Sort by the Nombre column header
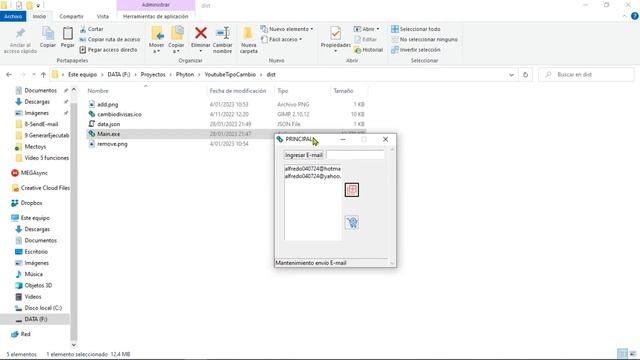Viewport: 640px width, 360px height. [x=98, y=91]
